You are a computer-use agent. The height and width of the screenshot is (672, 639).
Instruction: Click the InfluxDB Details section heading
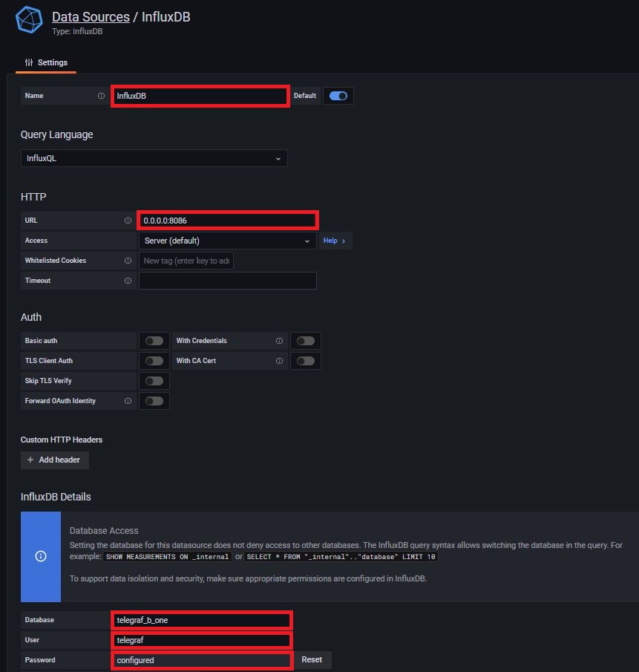[56, 497]
